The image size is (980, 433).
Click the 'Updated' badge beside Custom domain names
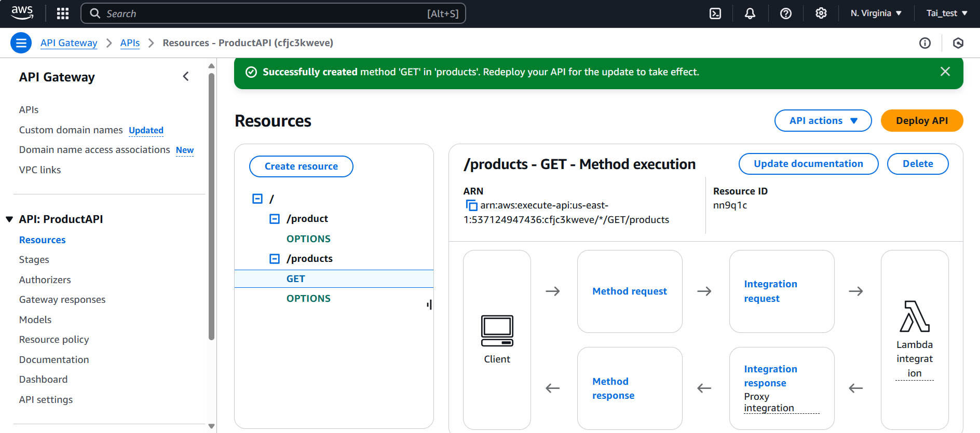(x=146, y=130)
